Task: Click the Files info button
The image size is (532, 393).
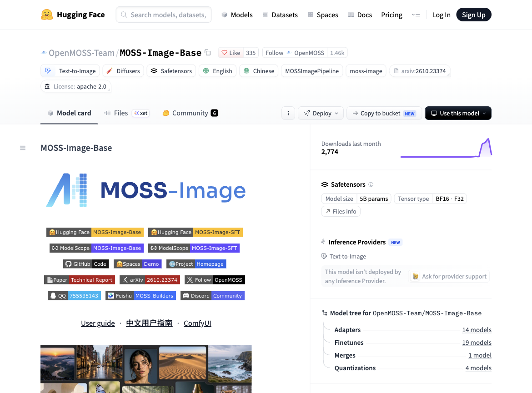Action: click(341, 211)
